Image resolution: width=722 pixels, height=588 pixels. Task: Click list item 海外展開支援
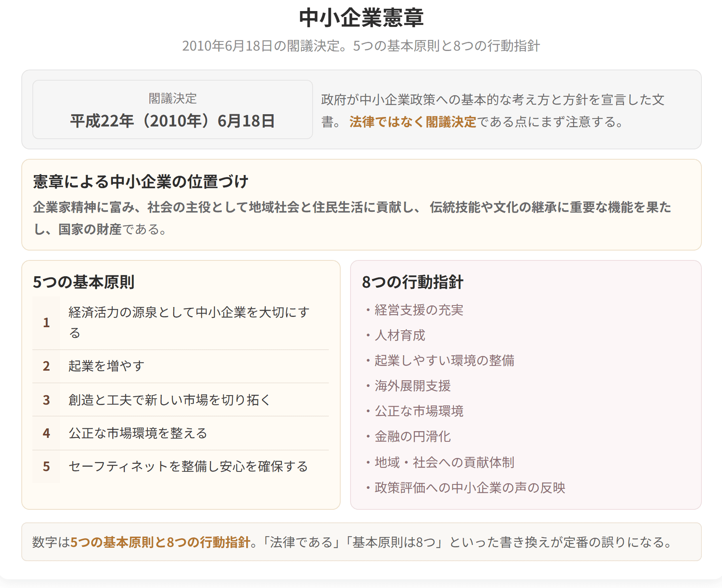(x=413, y=386)
